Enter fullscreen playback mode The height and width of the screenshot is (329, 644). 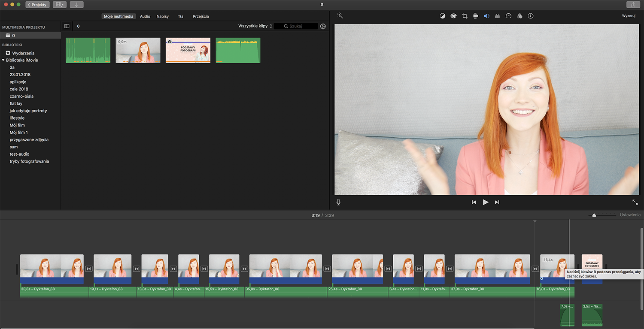[x=635, y=202]
